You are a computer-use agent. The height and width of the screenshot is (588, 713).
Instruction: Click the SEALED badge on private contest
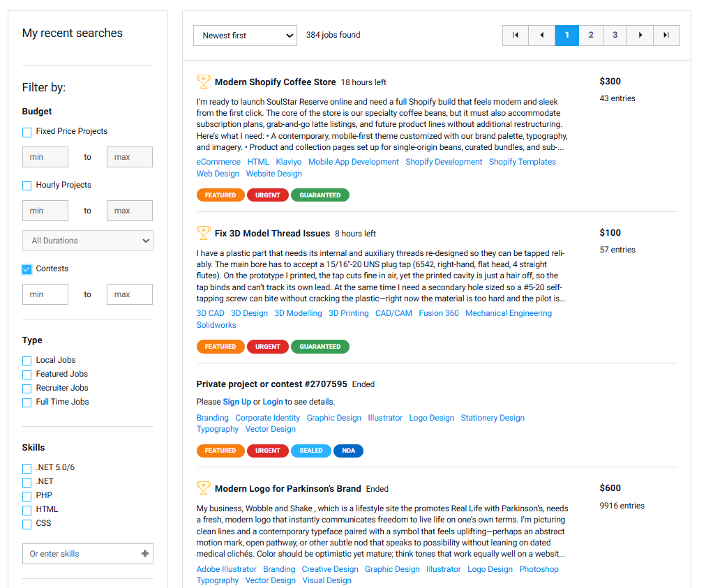coord(310,451)
